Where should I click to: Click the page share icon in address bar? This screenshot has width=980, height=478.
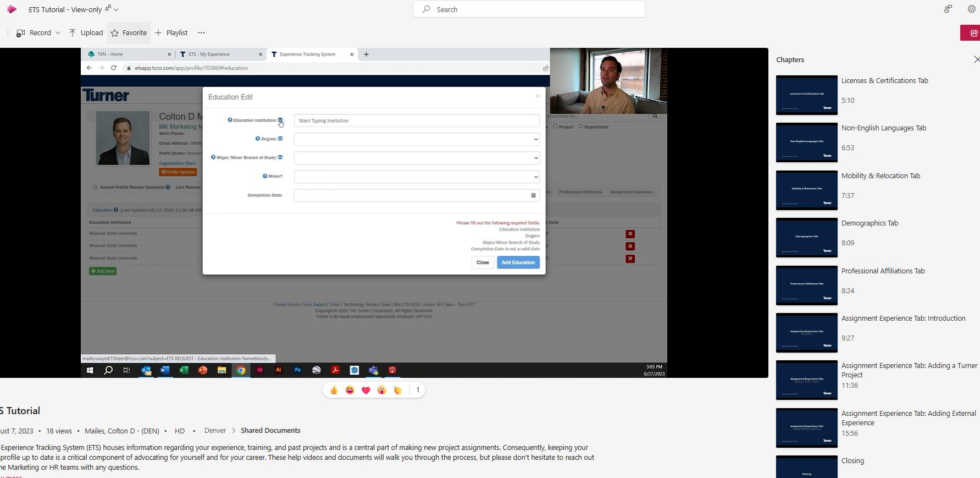[x=545, y=68]
